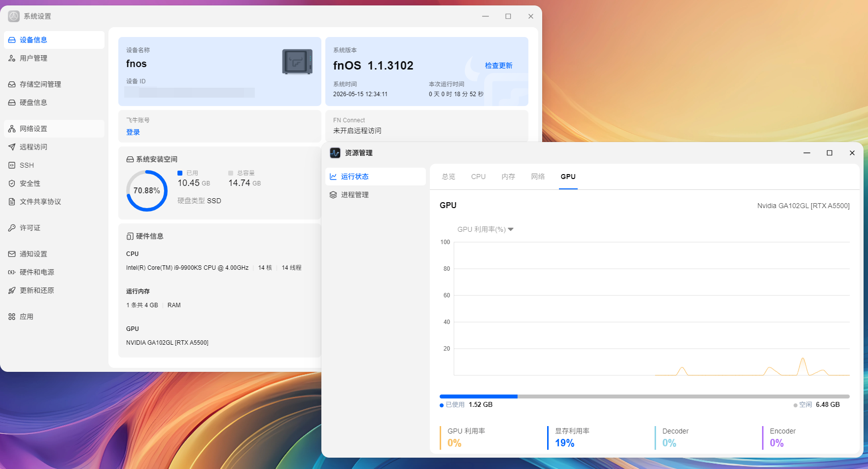Click 已用 10.45 GB value
This screenshot has width=868, height=469.
pyautogui.click(x=194, y=183)
